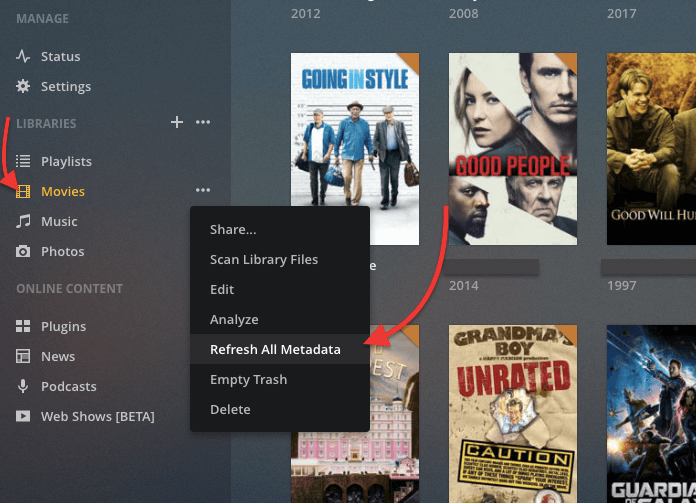
Task: Open the Libraries section three-dot menu
Action: (203, 122)
